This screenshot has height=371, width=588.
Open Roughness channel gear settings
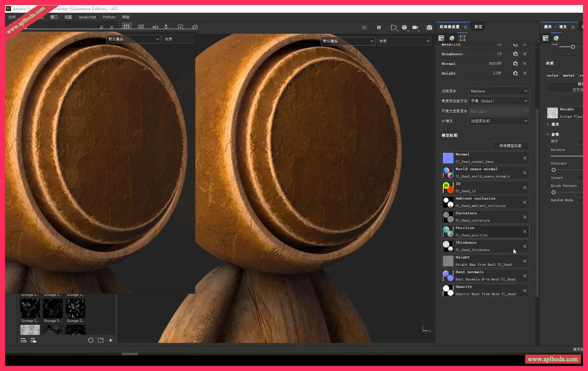515,54
